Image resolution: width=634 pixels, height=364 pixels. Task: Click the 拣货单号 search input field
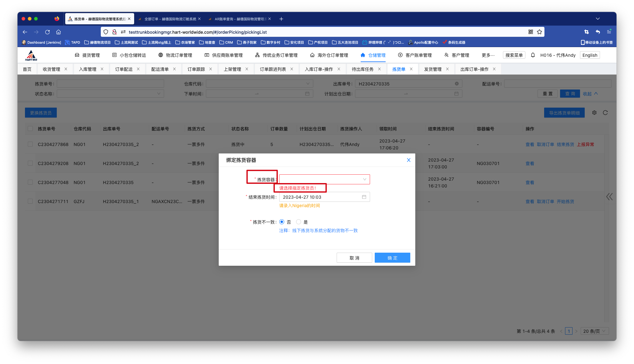110,84
